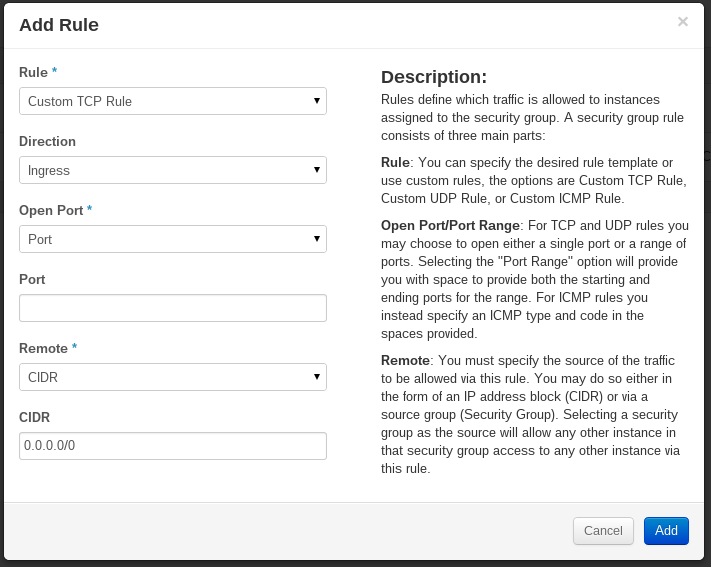
Task: Expand the Direction dropdown set to Ingress
Action: (172, 170)
